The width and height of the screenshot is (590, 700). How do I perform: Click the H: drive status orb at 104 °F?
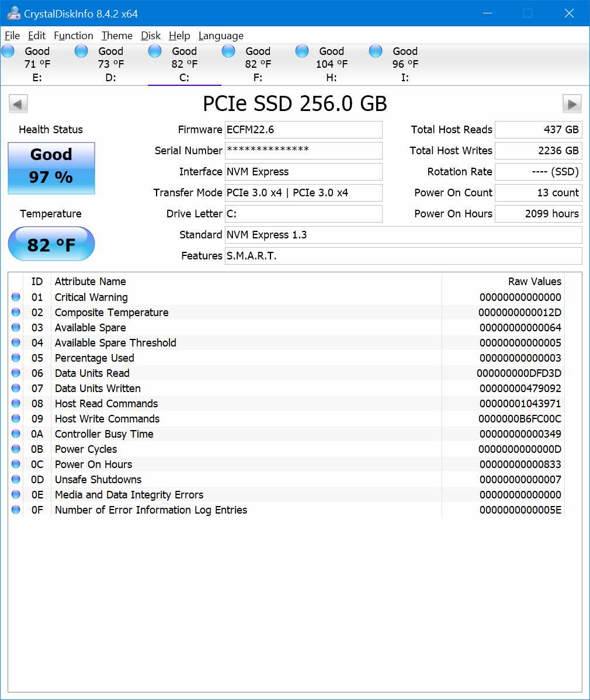303,51
